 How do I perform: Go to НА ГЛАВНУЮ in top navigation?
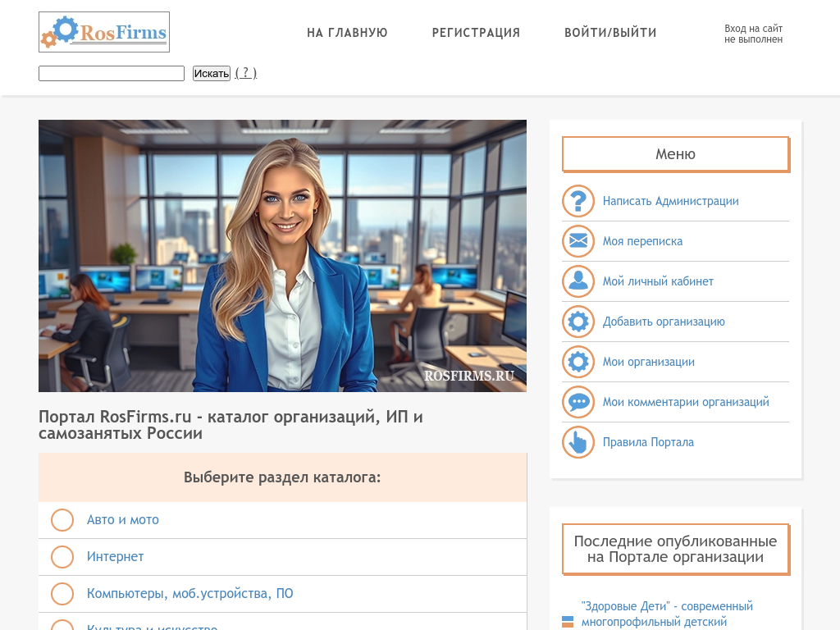(x=347, y=33)
